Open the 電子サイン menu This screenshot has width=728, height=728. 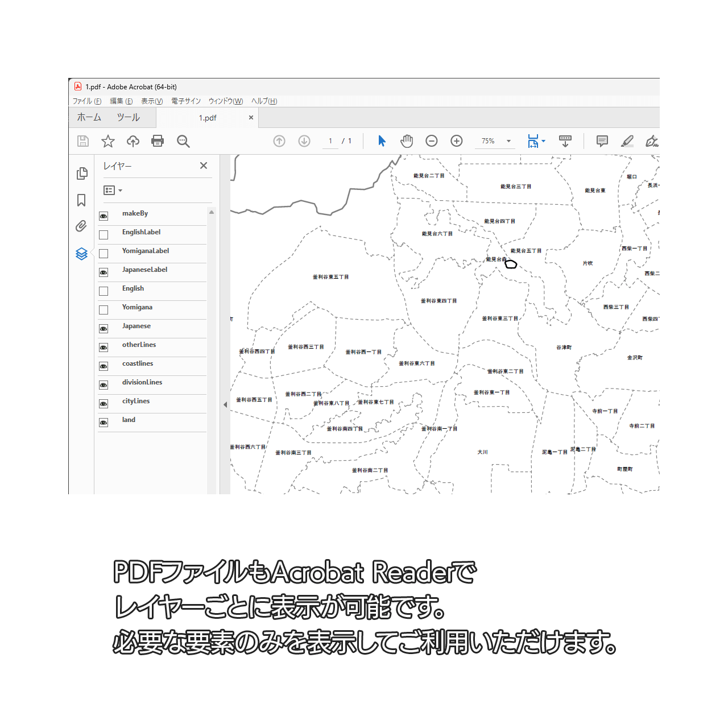[x=186, y=101]
